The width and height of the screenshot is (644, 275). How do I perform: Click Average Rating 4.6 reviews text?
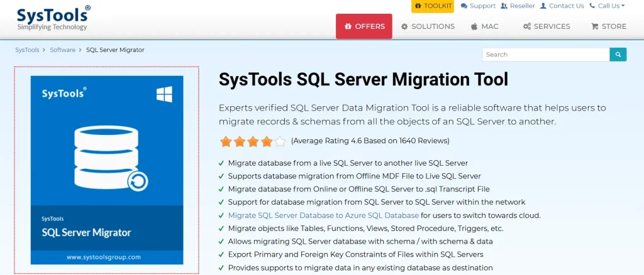pos(370,141)
